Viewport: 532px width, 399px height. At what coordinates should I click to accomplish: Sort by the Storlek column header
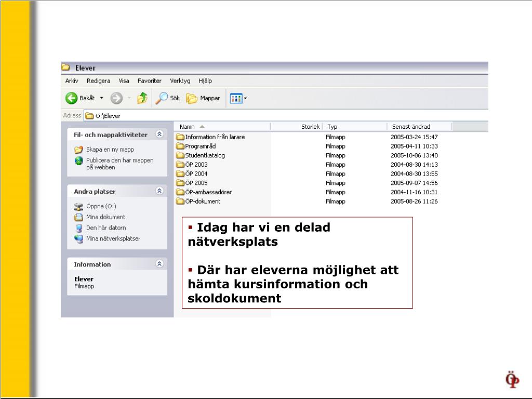[x=296, y=127]
